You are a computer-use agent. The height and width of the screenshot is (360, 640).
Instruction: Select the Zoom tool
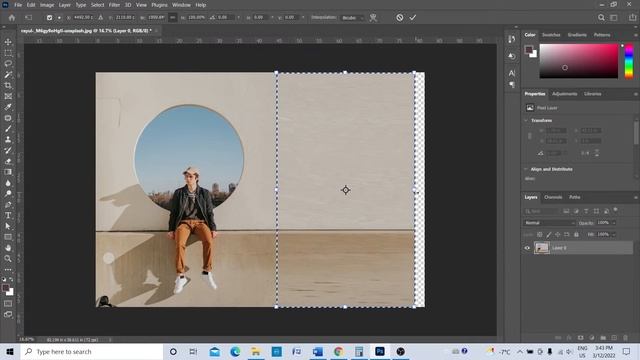coord(8,258)
